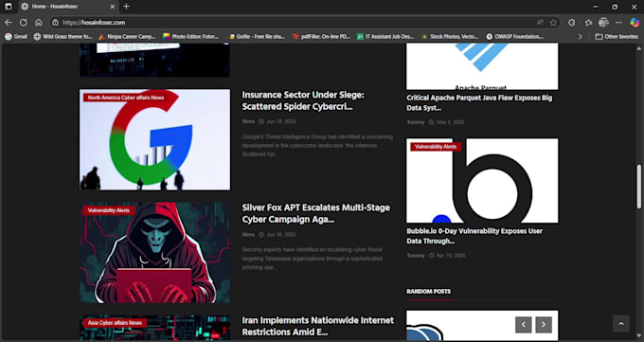Open the browser profile avatar
The height and width of the screenshot is (342, 644).
pos(603,22)
